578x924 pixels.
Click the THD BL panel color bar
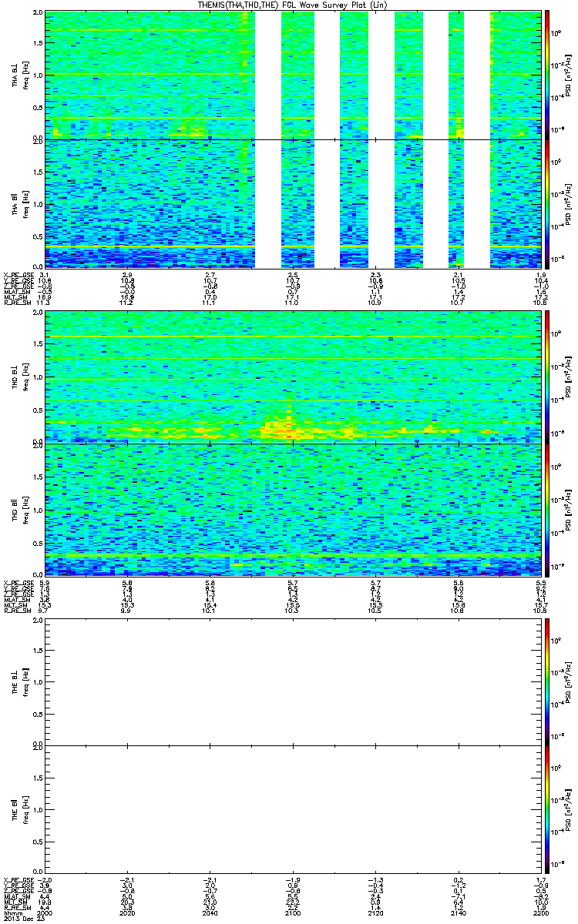coord(546,377)
